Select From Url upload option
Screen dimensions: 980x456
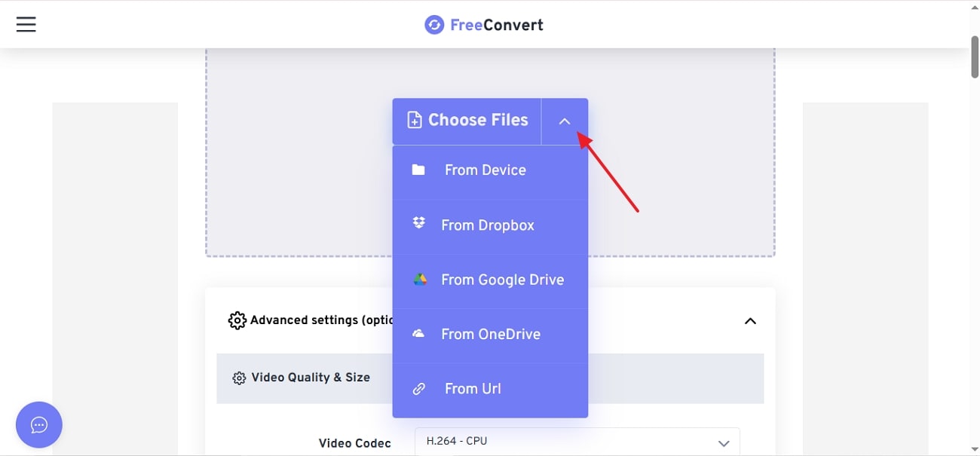coord(473,388)
